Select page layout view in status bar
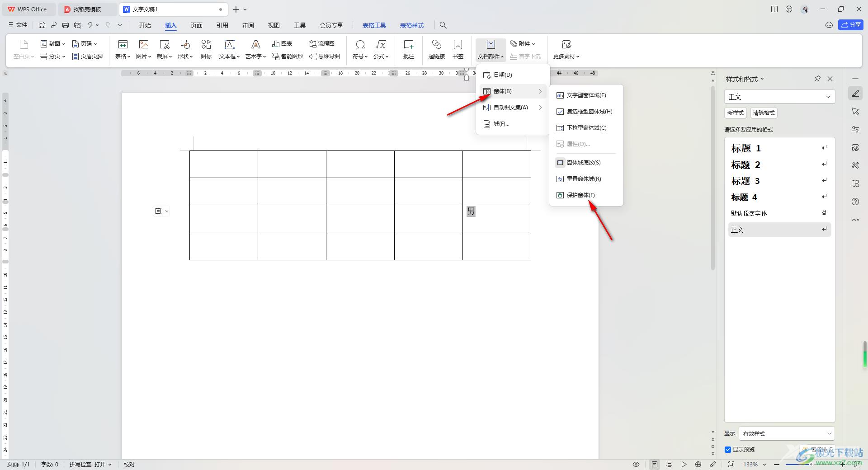The image size is (868, 470). pos(655,464)
